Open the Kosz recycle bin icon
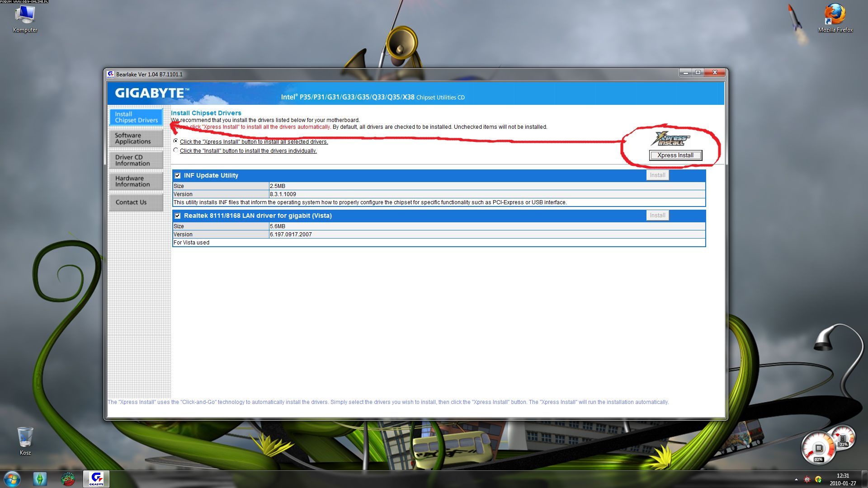 (25, 441)
